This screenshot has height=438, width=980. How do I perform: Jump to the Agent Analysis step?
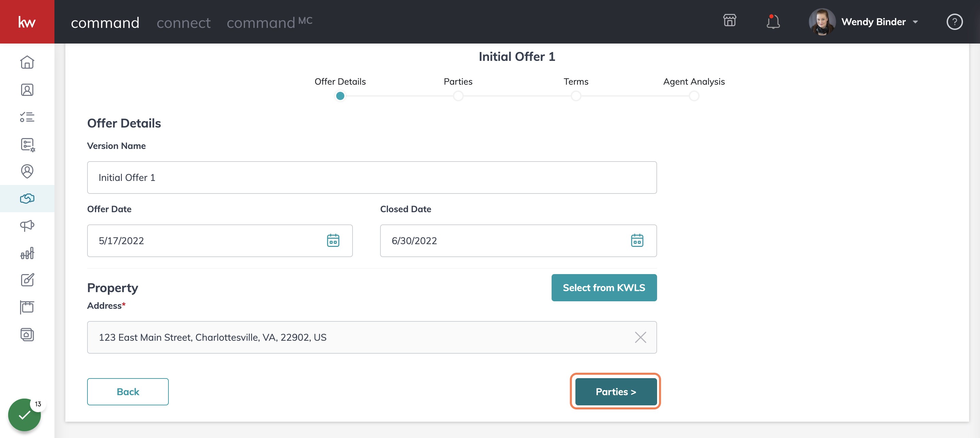[x=694, y=96]
